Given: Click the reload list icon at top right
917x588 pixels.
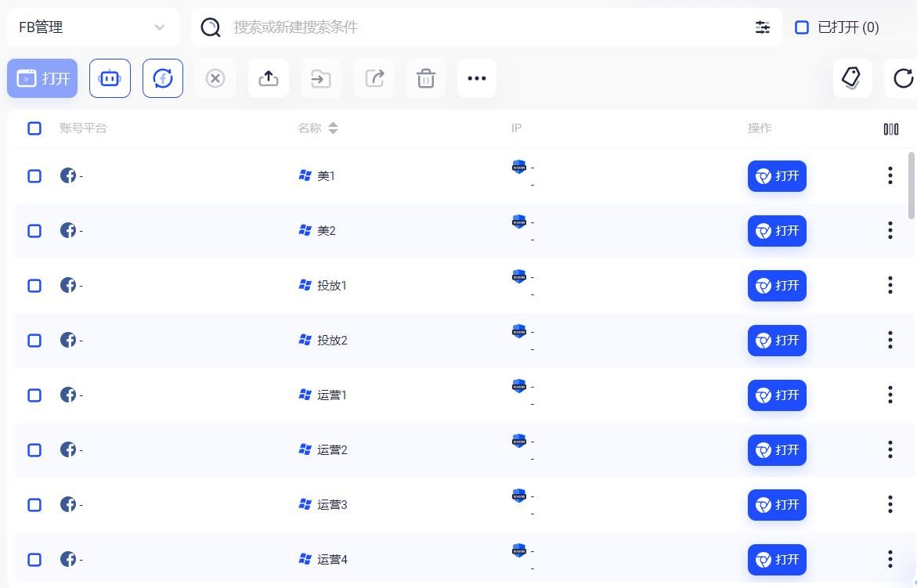Looking at the screenshot, I should click(903, 78).
